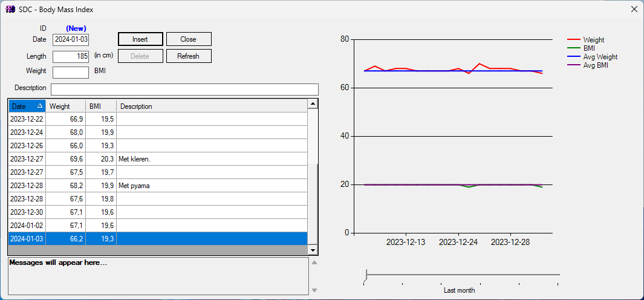Click the messages box down arrow
This screenshot has height=300, width=644.
[x=314, y=290]
